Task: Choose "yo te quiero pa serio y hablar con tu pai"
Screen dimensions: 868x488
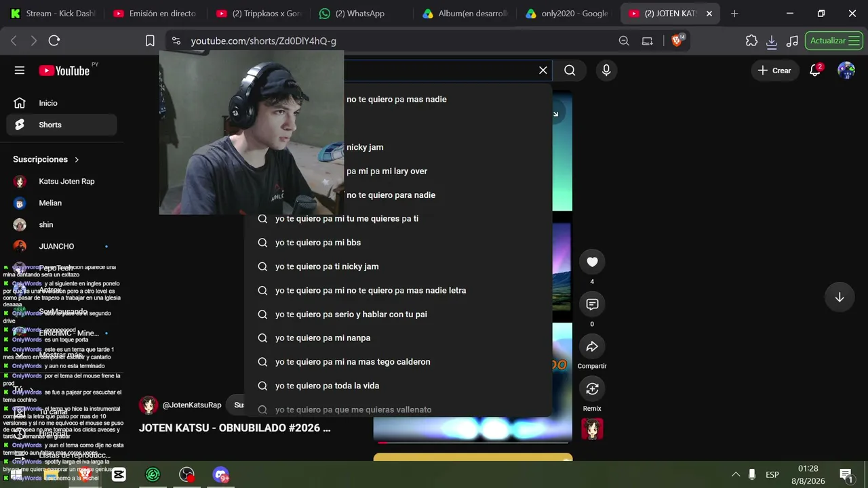Action: point(398,314)
